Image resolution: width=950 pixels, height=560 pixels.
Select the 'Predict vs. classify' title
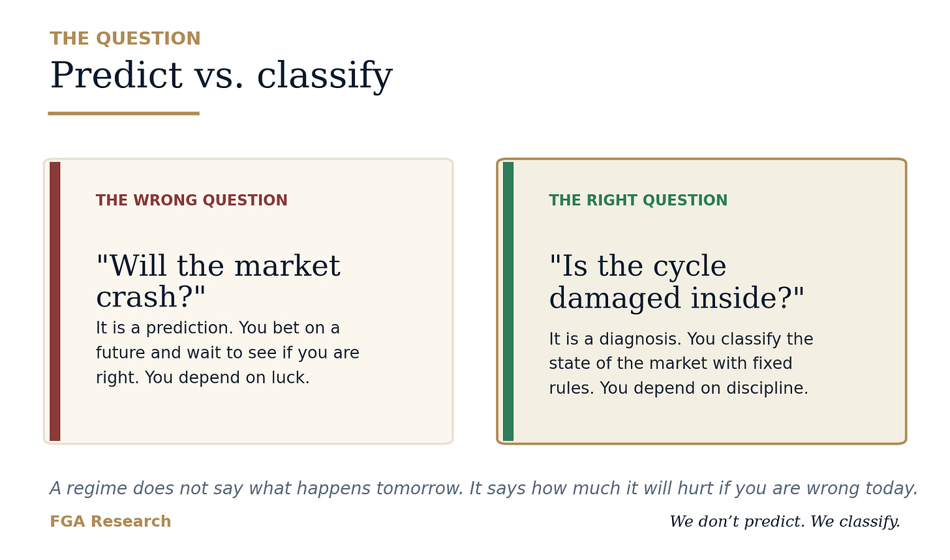point(221,76)
